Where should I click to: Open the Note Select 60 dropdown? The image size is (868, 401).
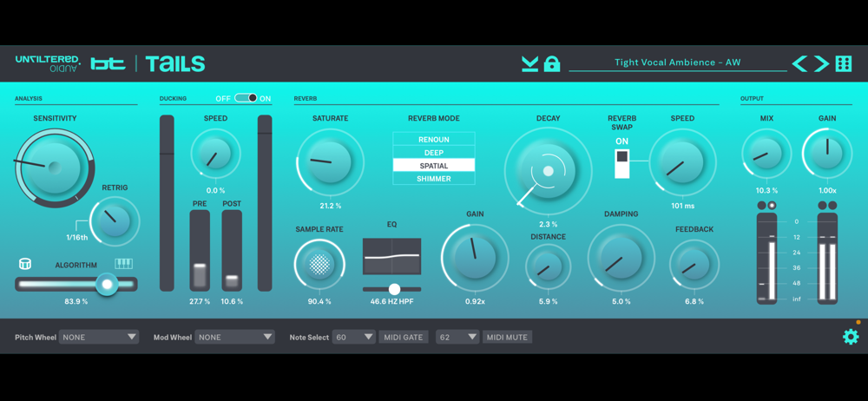(354, 337)
